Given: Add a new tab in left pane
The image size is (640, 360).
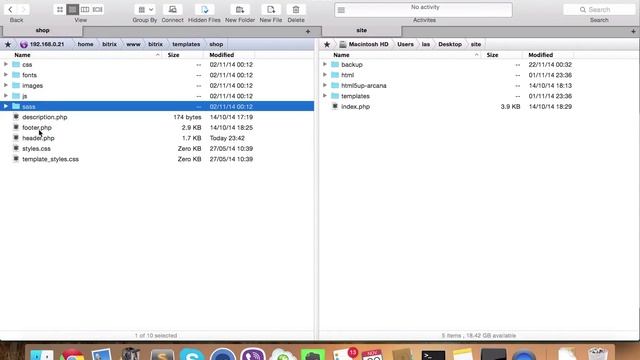Looking at the screenshot, I should click(x=308, y=31).
